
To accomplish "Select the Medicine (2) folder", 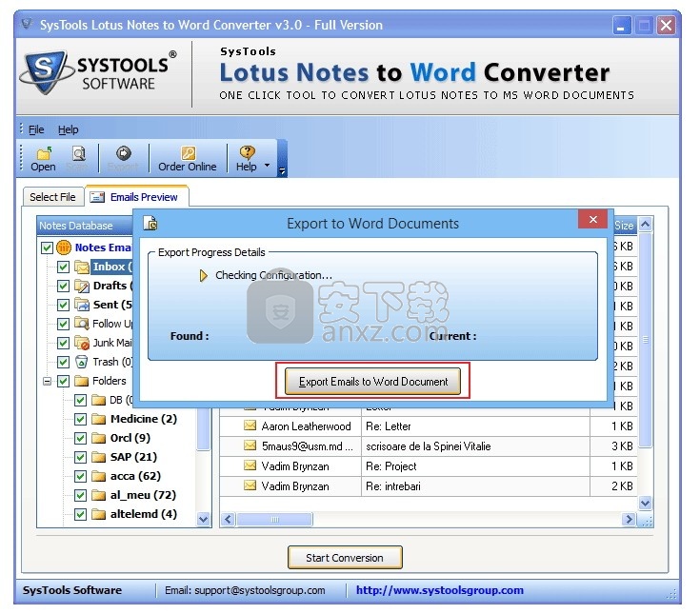I will tap(143, 419).
